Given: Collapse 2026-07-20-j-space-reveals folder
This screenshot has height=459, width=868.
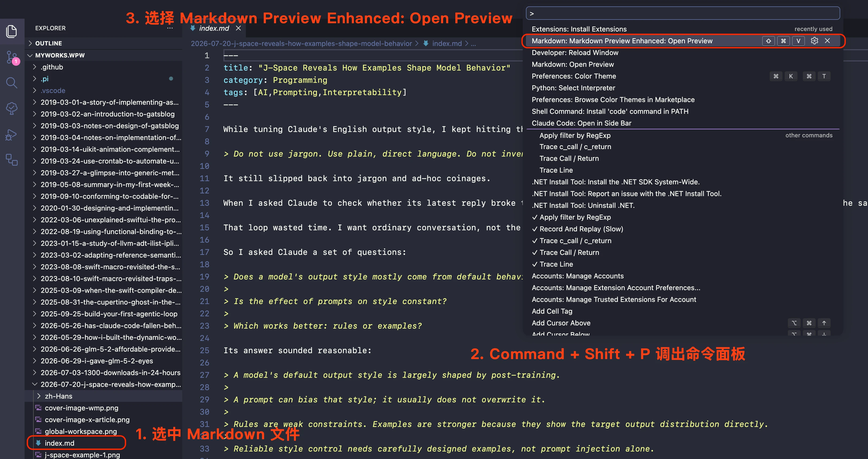Looking at the screenshot, I should pos(34,384).
